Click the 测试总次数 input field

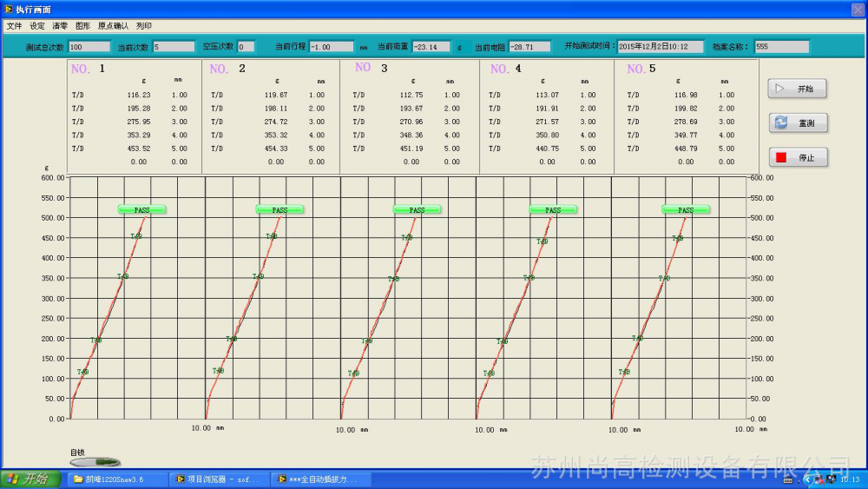[89, 47]
